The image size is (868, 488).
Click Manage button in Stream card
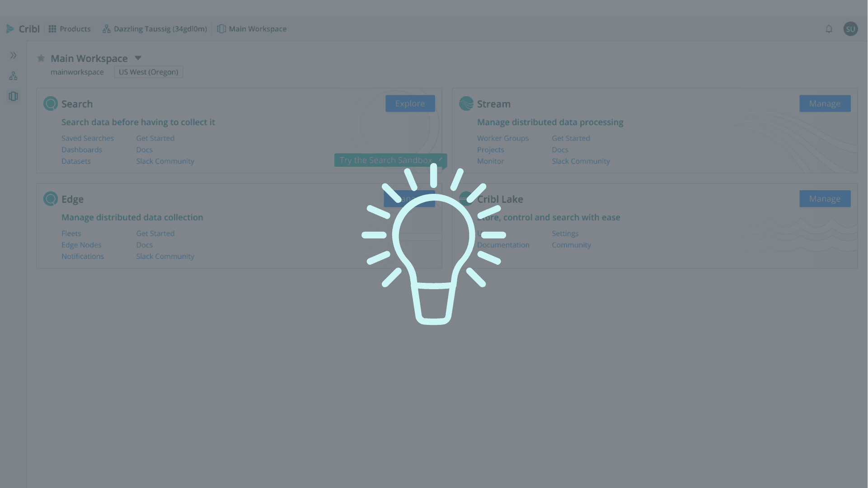pyautogui.click(x=825, y=103)
